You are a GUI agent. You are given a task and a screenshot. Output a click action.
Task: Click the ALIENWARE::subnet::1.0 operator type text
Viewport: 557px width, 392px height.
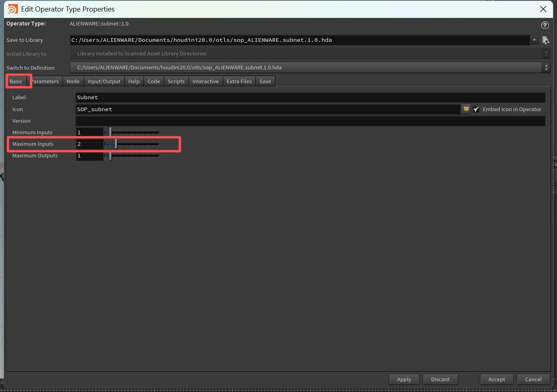(99, 24)
